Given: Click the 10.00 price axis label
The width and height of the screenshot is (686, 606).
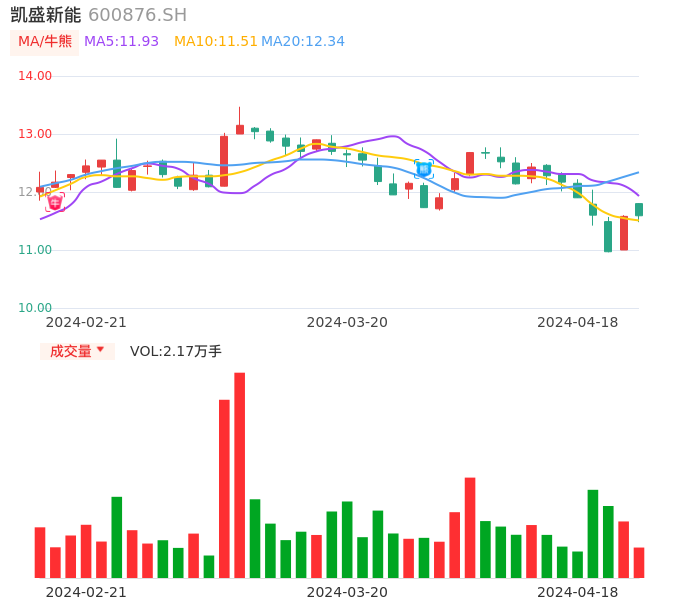Looking at the screenshot, I should tap(36, 308).
